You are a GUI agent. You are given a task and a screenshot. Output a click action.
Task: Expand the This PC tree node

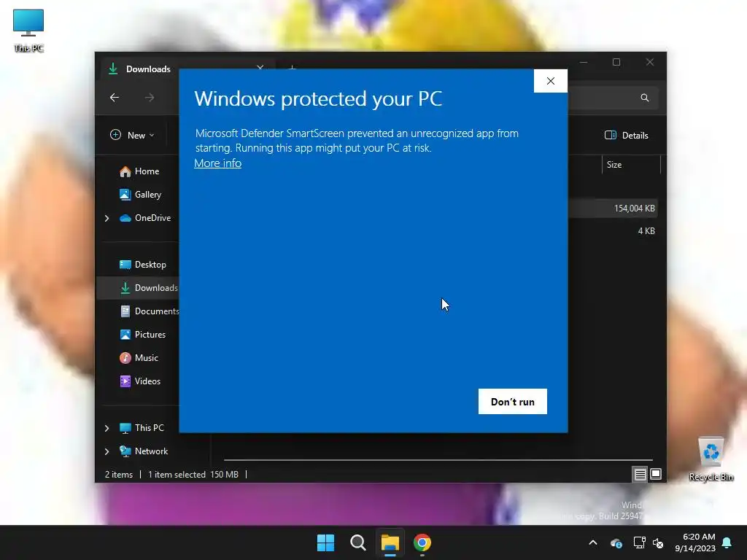click(x=107, y=428)
